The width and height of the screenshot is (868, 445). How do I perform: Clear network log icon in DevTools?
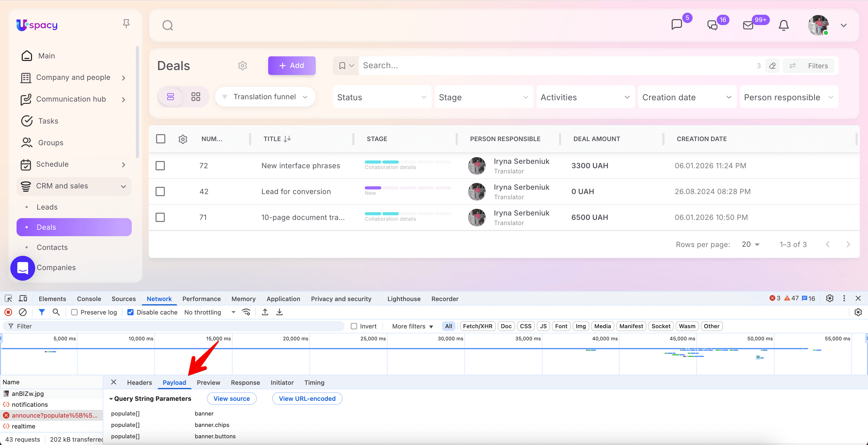click(x=22, y=312)
